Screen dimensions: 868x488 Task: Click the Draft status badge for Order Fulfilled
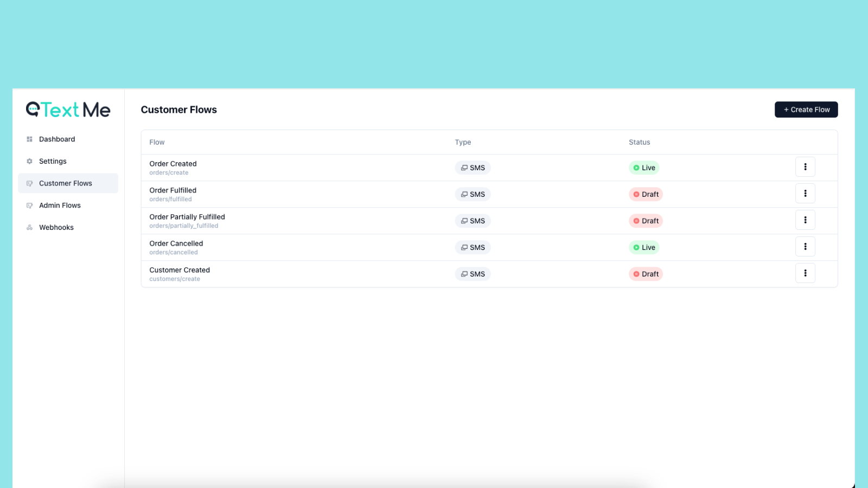(646, 194)
